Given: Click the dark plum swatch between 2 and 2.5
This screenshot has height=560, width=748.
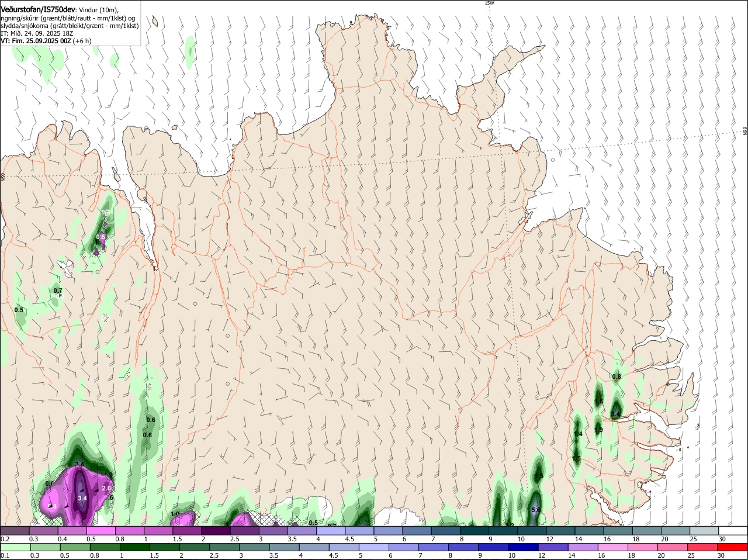Looking at the screenshot, I should coord(215,530).
